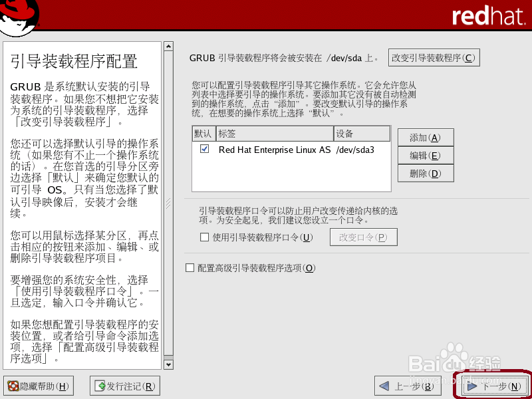The height and width of the screenshot is (399, 532).
Task: Click the 编辑(E) button
Action: pos(426,156)
